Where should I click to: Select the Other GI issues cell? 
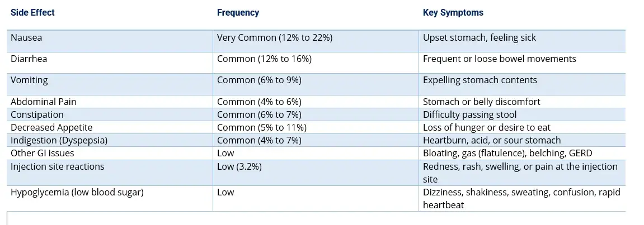click(x=42, y=153)
